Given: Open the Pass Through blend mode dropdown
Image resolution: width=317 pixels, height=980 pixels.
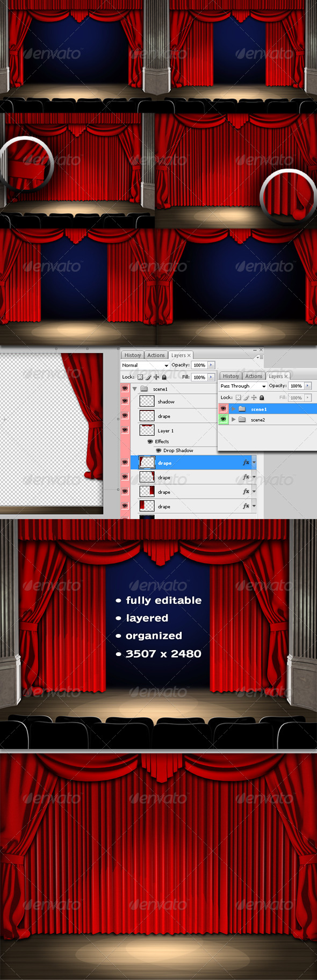Looking at the screenshot, I should pos(243,386).
